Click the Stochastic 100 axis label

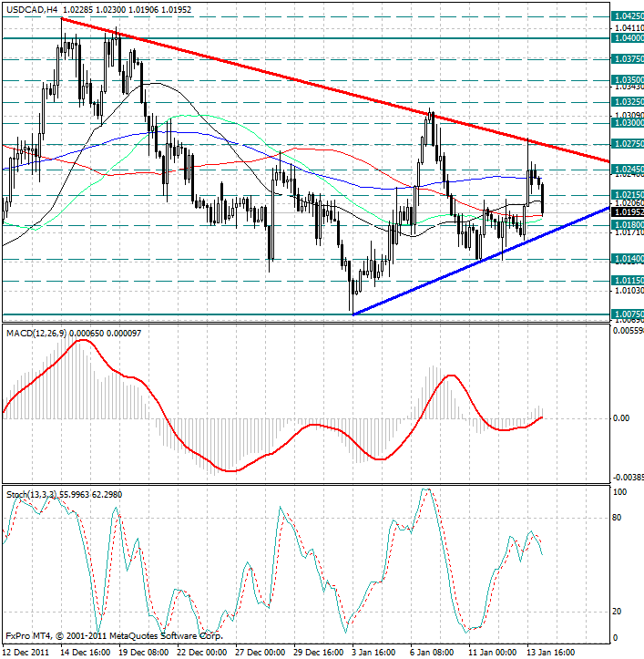pyautogui.click(x=620, y=492)
